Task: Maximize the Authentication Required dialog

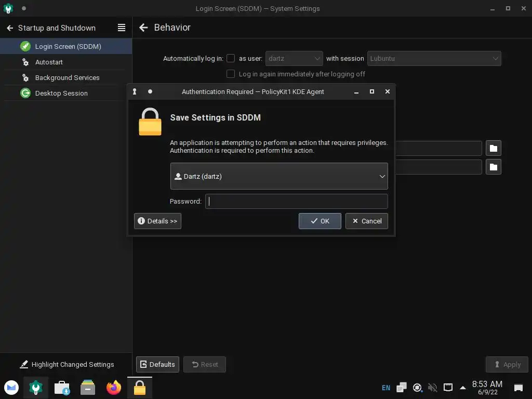Action: point(372,91)
